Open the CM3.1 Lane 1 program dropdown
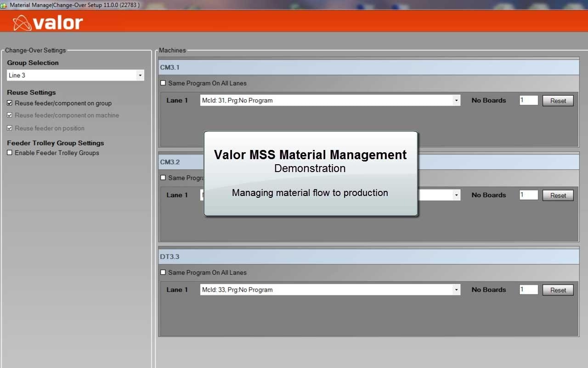 (x=330, y=100)
